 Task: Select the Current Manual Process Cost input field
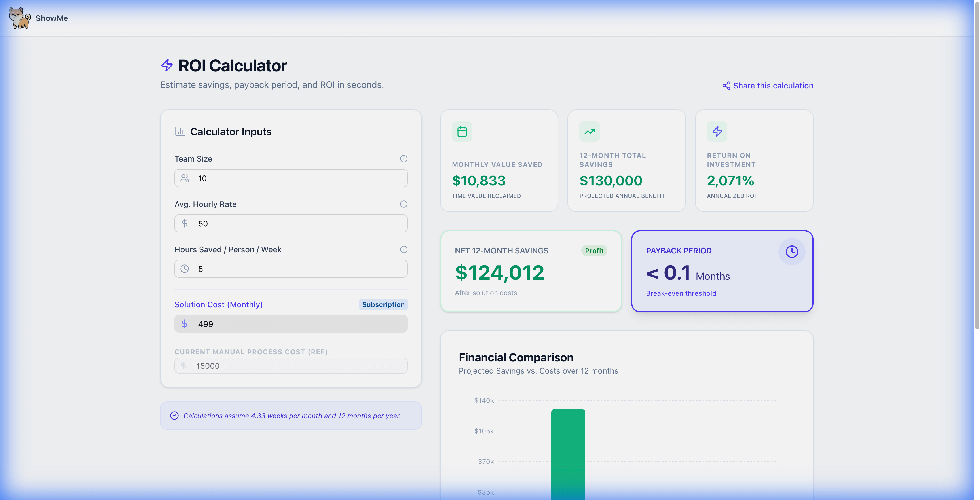[291, 365]
